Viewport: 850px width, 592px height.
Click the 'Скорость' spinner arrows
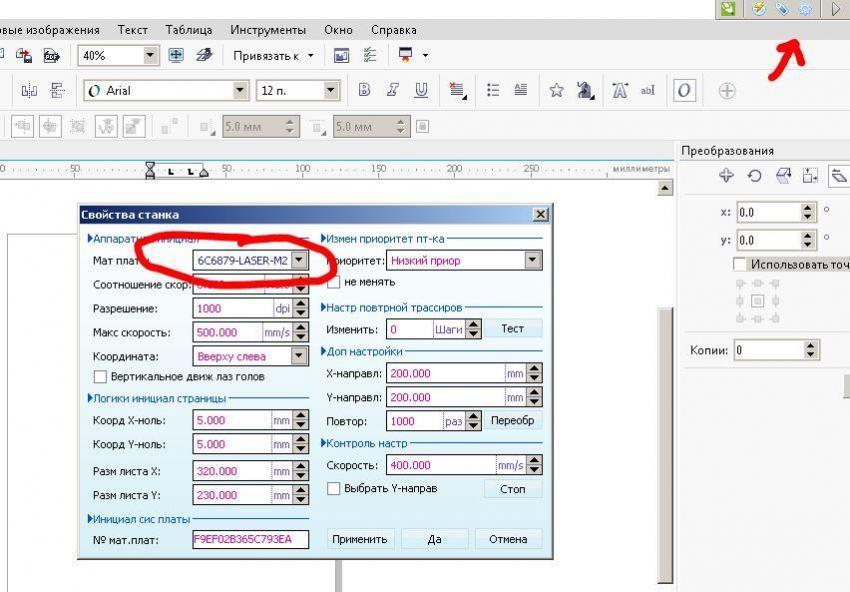[x=534, y=465]
